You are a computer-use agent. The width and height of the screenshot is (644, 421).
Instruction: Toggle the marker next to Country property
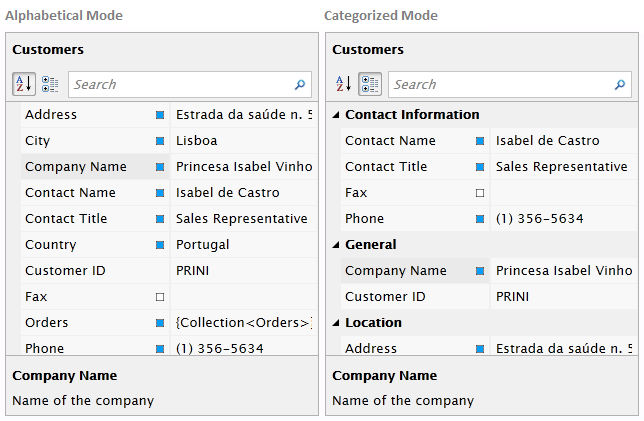click(160, 245)
